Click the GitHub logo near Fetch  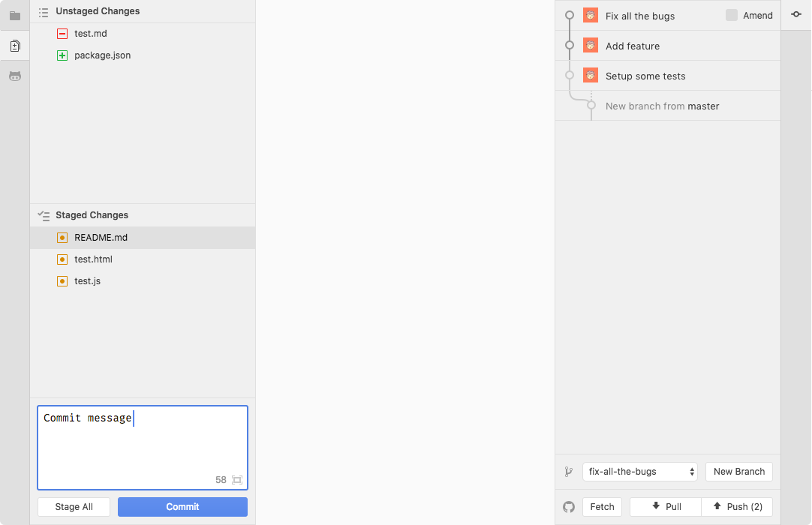[569, 507]
